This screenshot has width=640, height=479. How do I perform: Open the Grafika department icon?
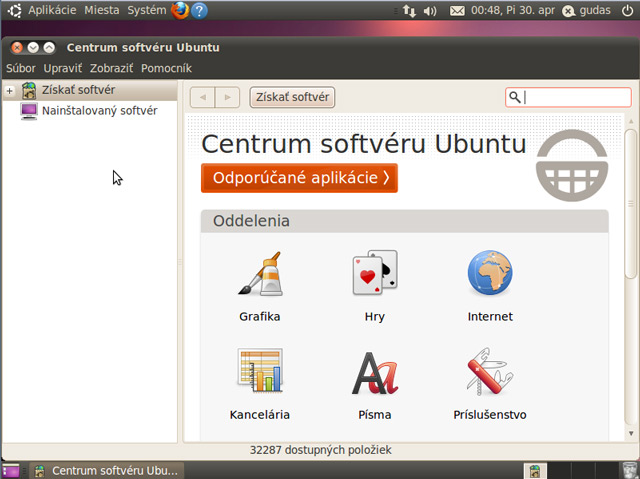[x=260, y=274]
